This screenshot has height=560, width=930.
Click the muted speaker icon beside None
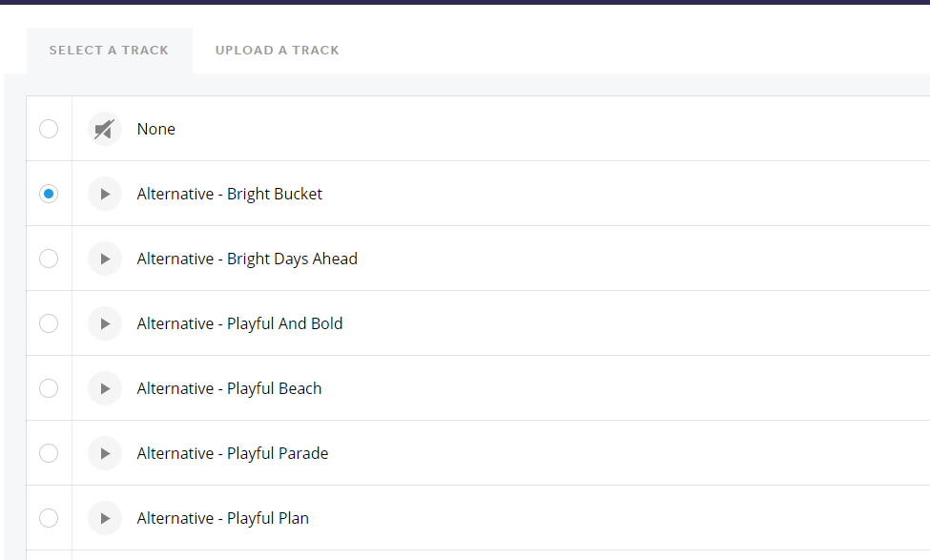[105, 129]
